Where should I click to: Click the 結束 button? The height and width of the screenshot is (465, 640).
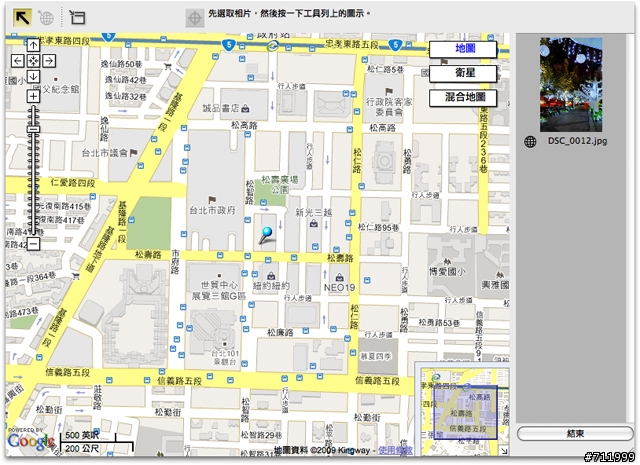575,434
